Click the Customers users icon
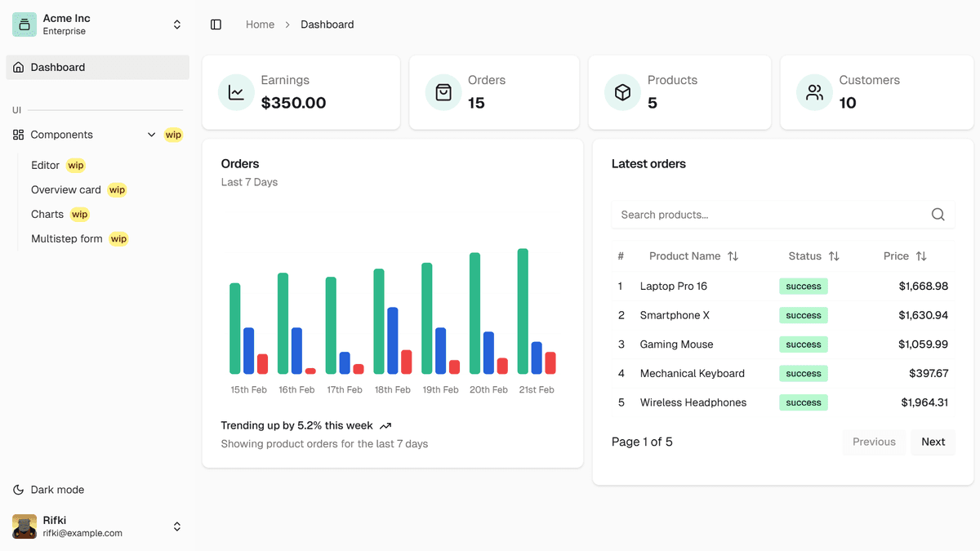 814,92
